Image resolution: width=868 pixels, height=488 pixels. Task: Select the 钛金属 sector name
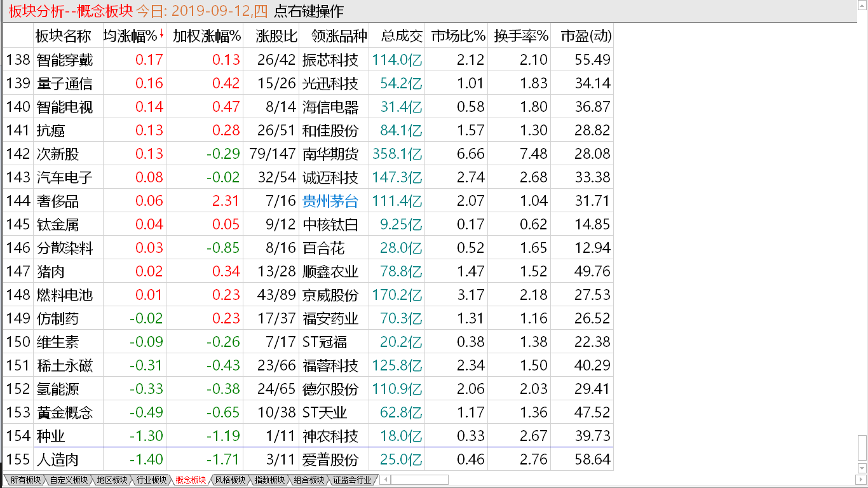58,224
